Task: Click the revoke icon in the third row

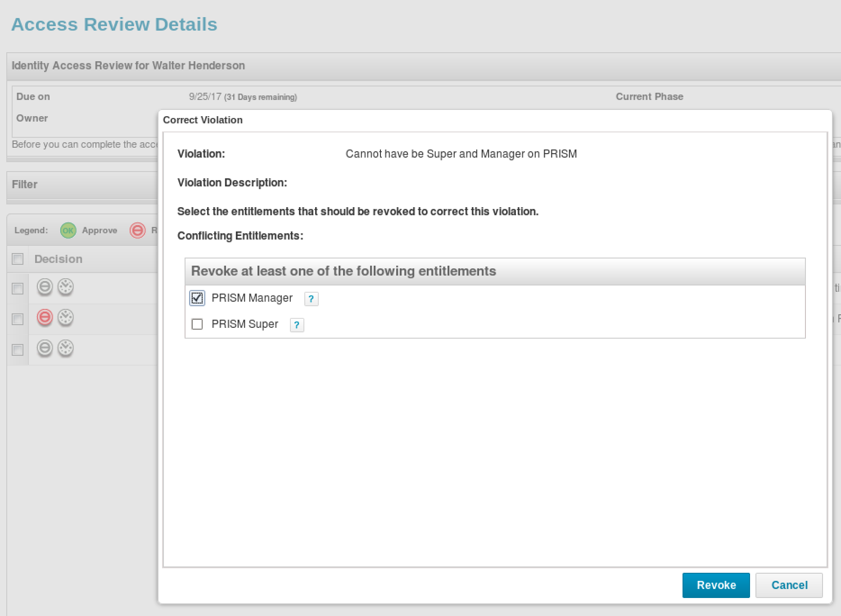Action: 45,349
